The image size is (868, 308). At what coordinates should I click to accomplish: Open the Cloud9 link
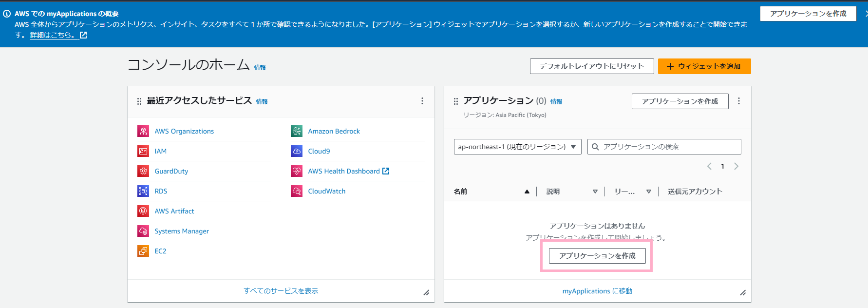coord(319,151)
